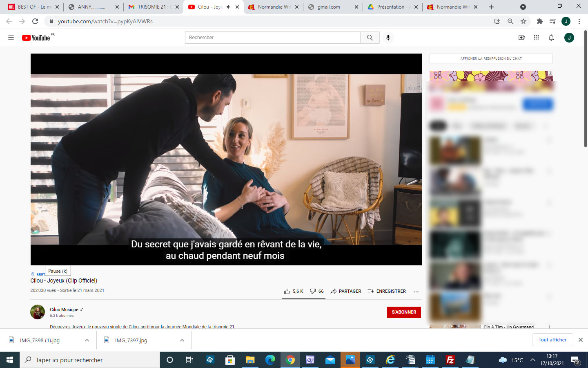This screenshot has width=588, height=368.
Task: Open Internet Explorer from the taskbar
Action: point(390,360)
